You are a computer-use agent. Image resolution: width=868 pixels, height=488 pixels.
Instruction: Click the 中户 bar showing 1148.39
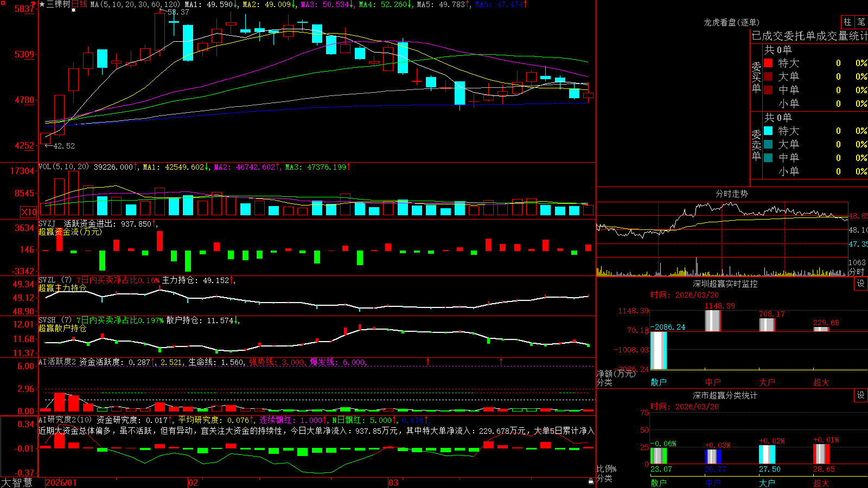pos(713,320)
